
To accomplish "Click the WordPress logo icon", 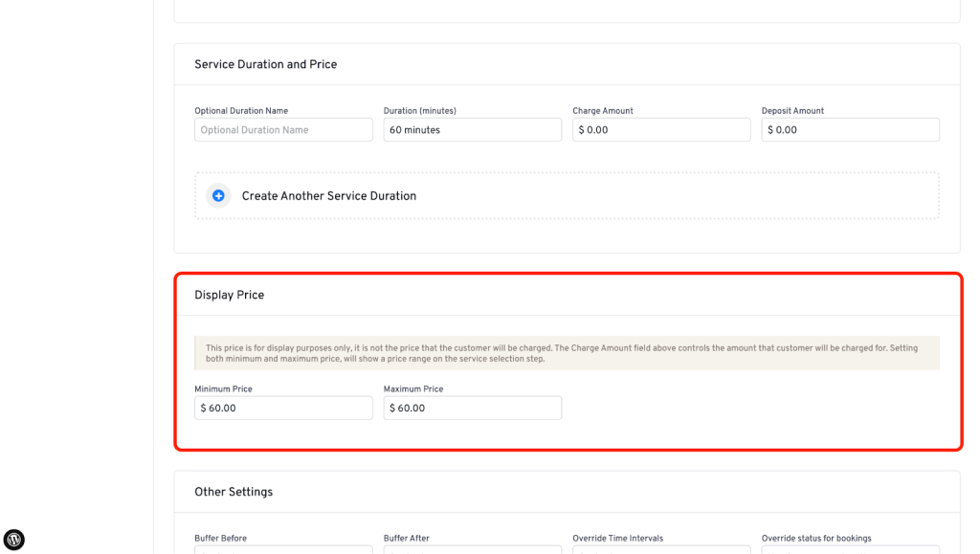I will coord(14,540).
